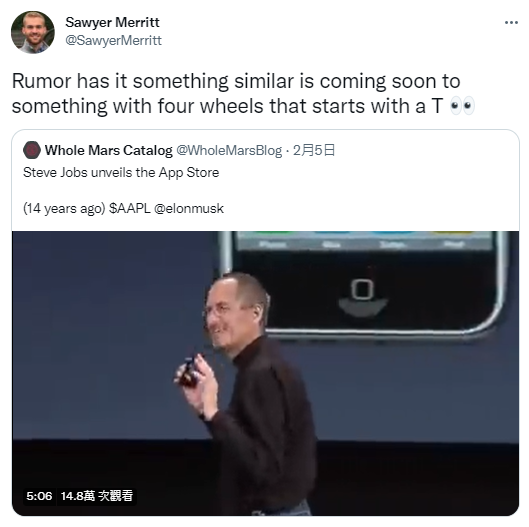
Task: Open the quoted tweet date 2月5日
Action: (x=314, y=150)
